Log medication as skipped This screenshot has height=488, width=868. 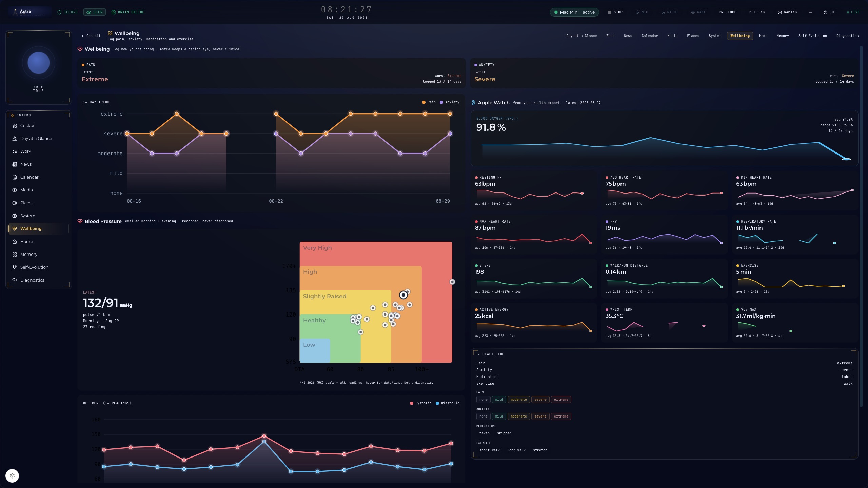(504, 433)
